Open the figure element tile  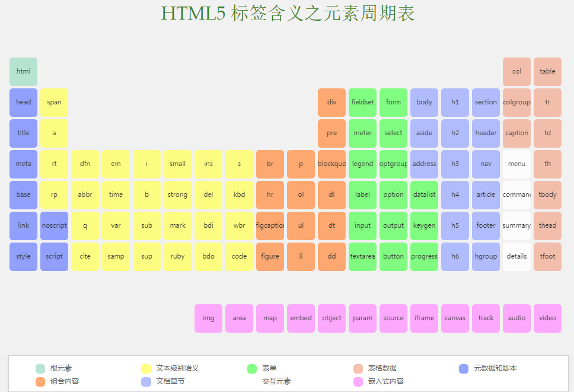pos(270,257)
